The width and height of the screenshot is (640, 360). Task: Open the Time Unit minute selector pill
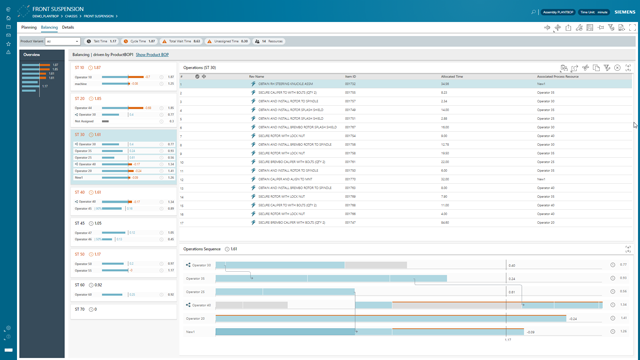click(594, 12)
